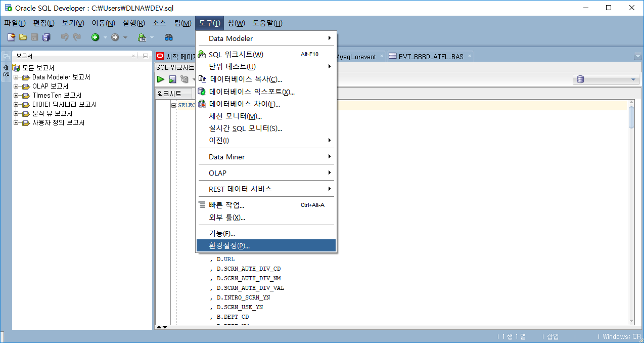
Task: Click the New file toolbar icon
Action: coord(11,37)
